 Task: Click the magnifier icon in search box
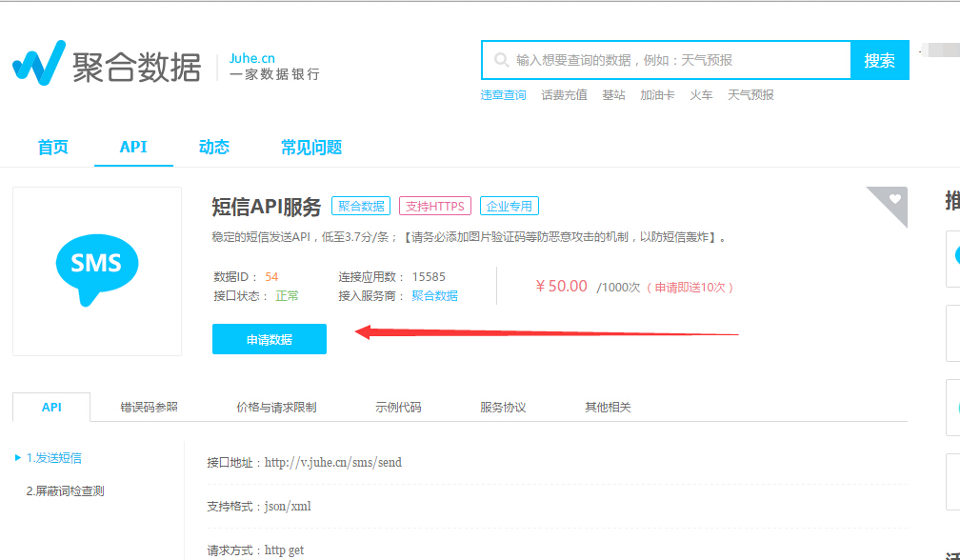tap(500, 60)
